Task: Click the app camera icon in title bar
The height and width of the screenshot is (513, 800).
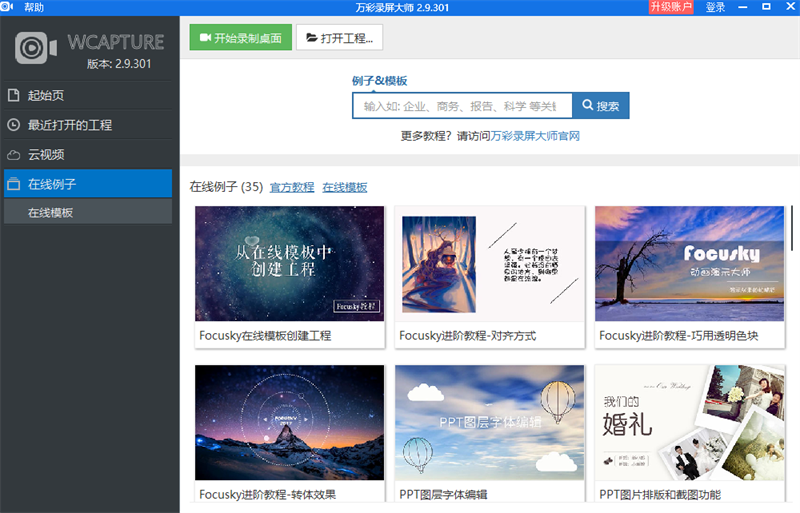Action: [7, 7]
